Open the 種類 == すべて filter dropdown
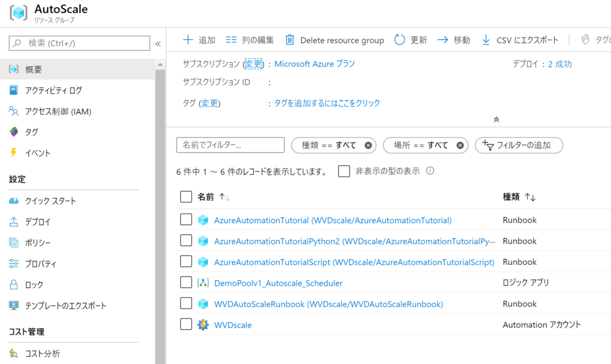This screenshot has height=364, width=611. point(334,146)
